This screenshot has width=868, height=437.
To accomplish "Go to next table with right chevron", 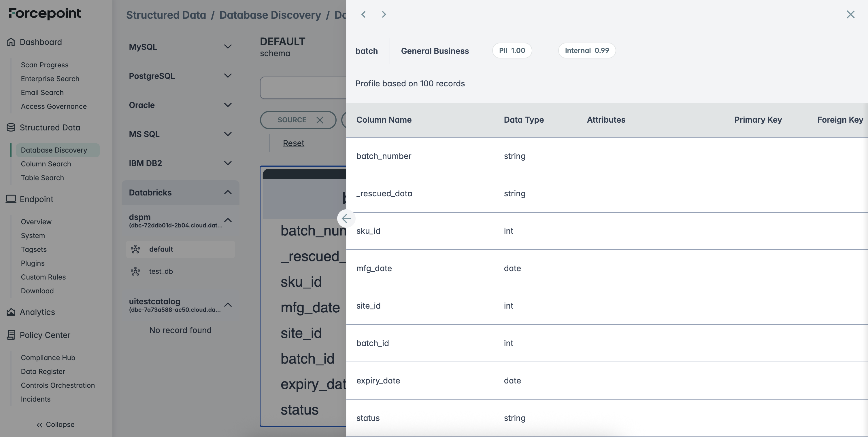I will (384, 14).
